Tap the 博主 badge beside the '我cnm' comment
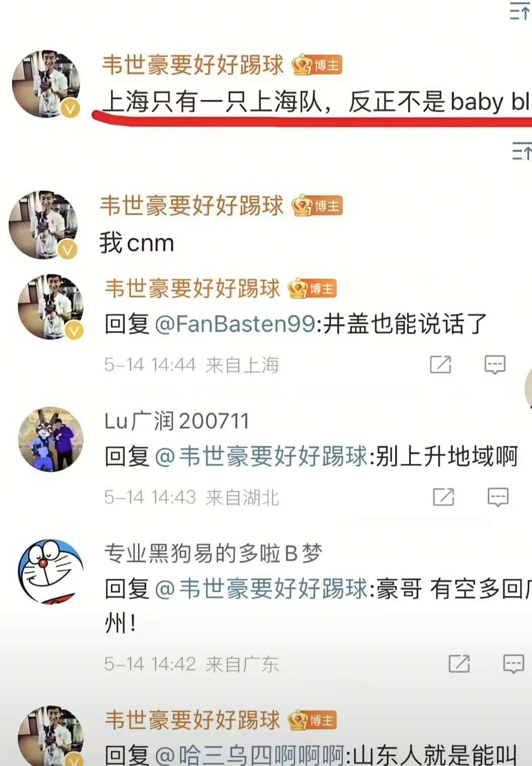The height and width of the screenshot is (766, 532). point(317,205)
